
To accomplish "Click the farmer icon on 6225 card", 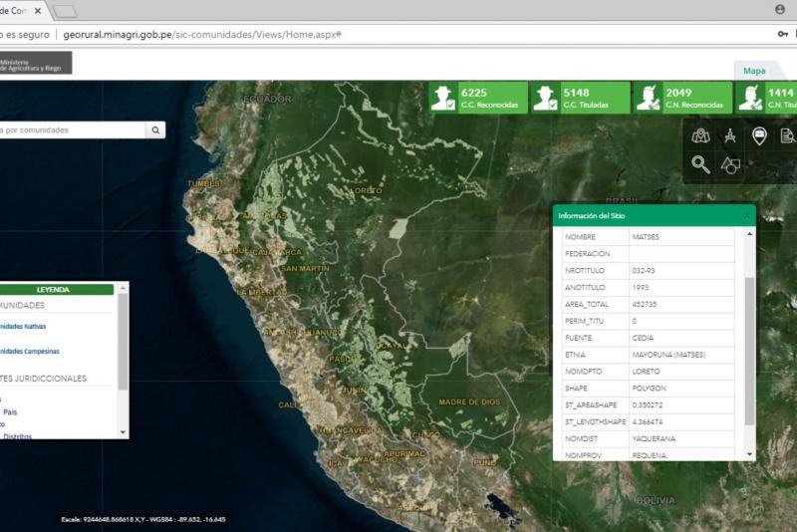I will 443,98.
